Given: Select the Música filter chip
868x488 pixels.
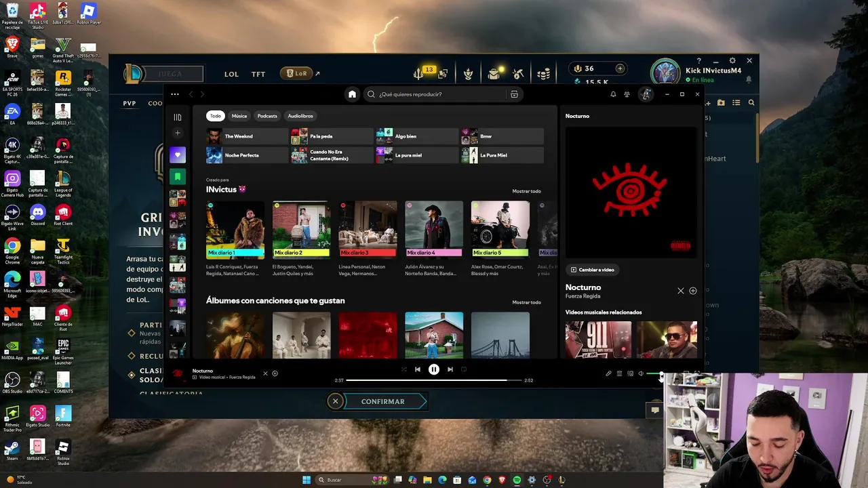Looking at the screenshot, I should pyautogui.click(x=239, y=116).
